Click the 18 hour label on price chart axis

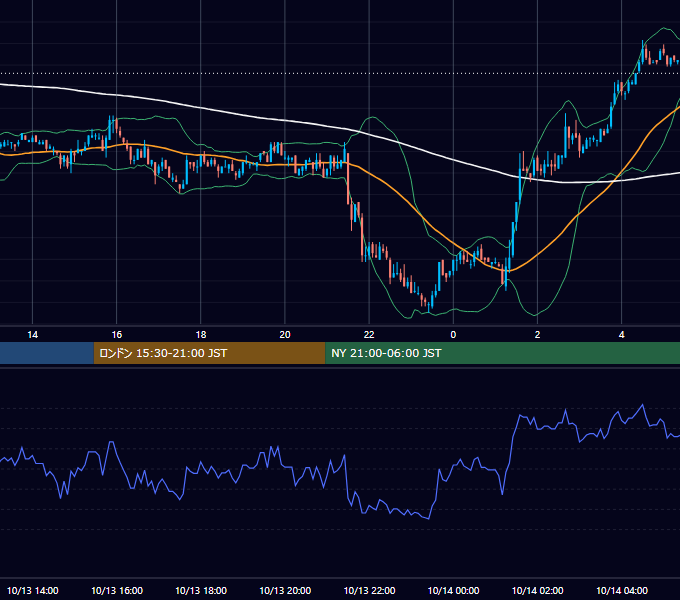click(x=201, y=335)
